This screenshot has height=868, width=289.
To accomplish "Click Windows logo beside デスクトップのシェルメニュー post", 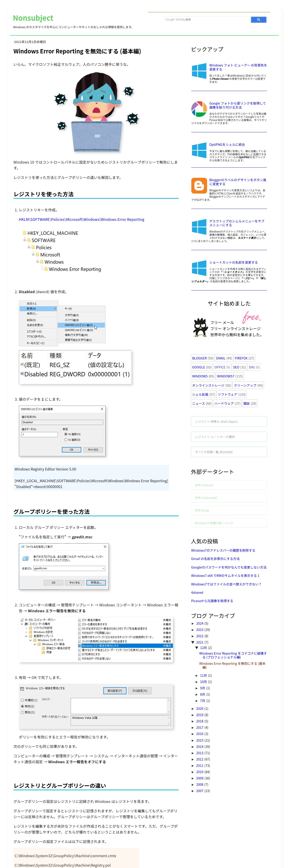I will click(x=199, y=226).
